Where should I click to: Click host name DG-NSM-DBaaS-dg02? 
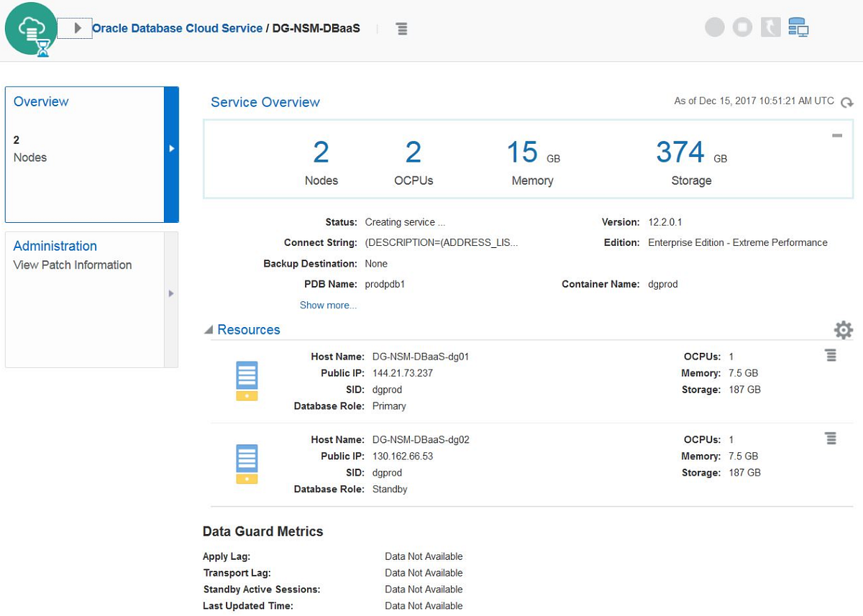pos(421,440)
